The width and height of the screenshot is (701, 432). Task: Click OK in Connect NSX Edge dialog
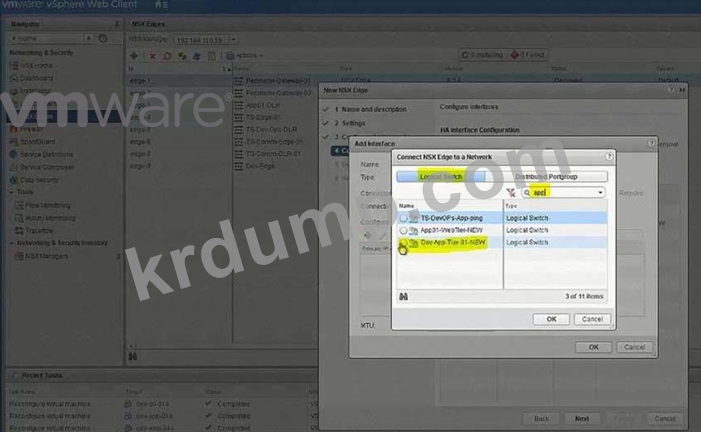point(551,319)
